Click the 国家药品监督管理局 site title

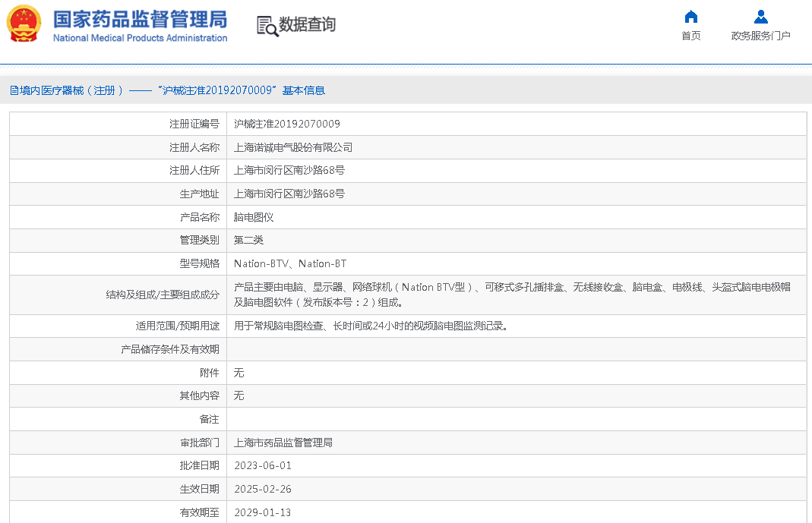[140, 18]
